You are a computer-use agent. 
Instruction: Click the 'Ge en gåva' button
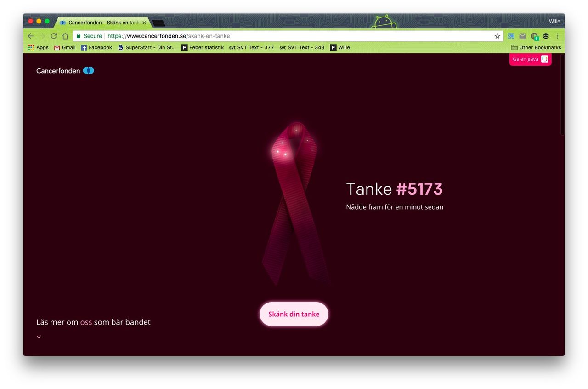click(530, 59)
